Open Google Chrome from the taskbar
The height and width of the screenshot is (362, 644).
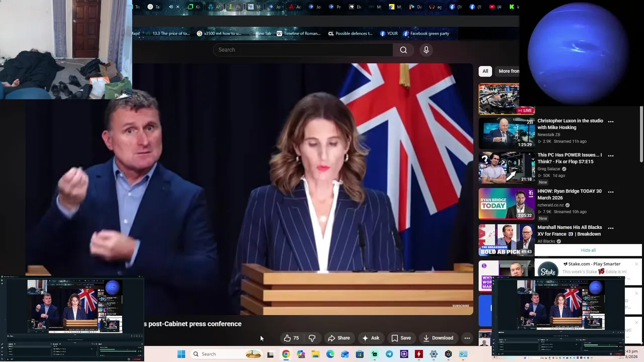point(286,354)
